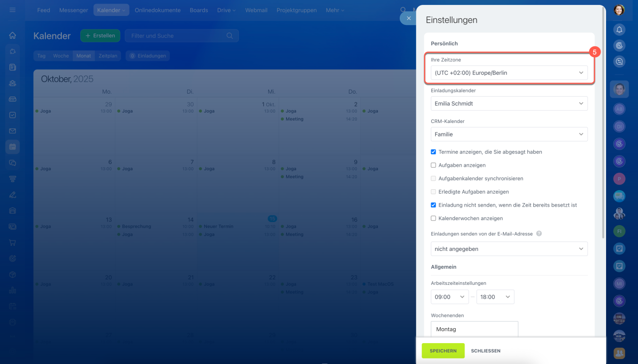Uncheck 'Termine anzeigen, die Sie abgesagt haben'
The height and width of the screenshot is (364, 638).
tap(434, 152)
